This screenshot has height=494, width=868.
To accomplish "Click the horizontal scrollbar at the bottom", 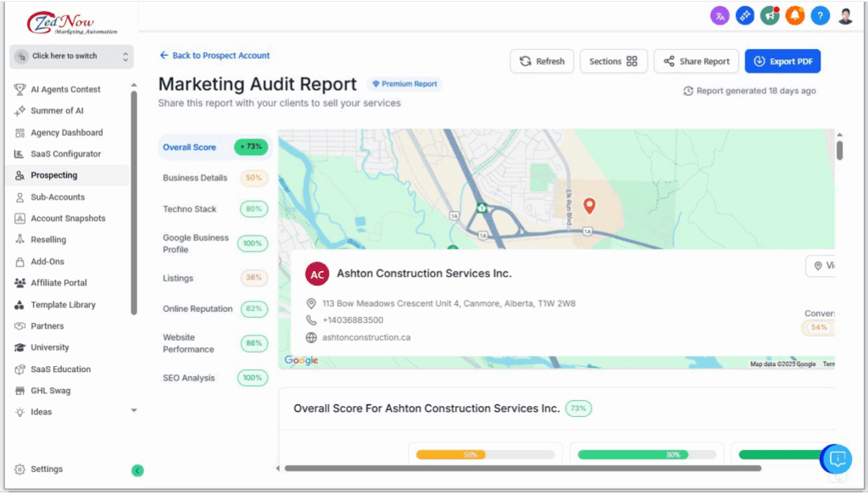I will pos(522,469).
